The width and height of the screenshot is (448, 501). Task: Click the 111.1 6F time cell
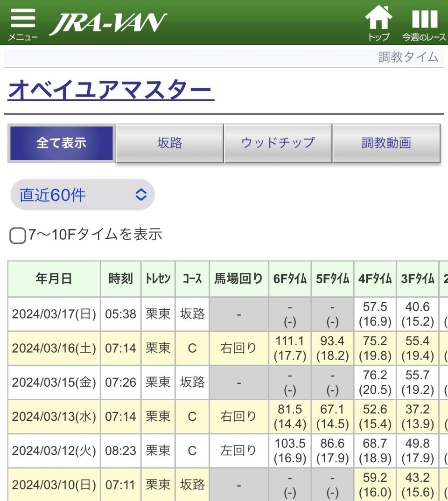(x=290, y=348)
